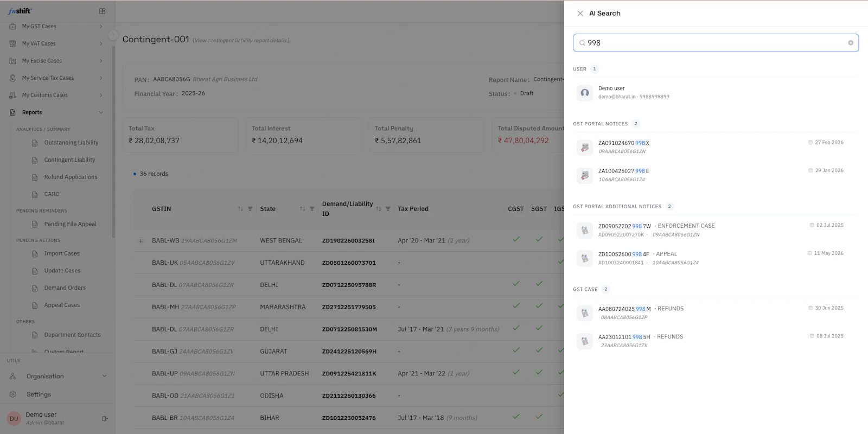Click icon beside ZD090522029987W notice
This screenshot has width=868, height=434.
point(584,230)
